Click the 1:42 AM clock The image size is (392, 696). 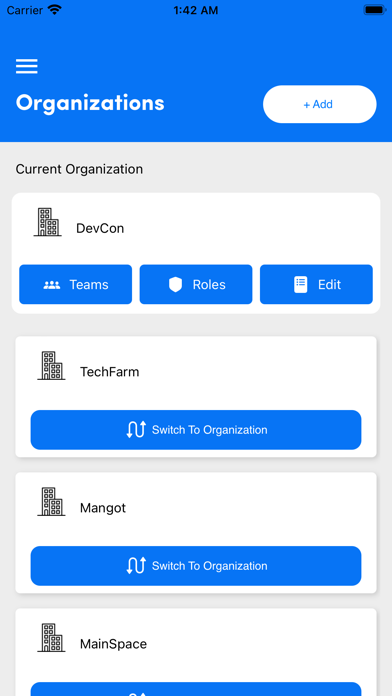(196, 10)
